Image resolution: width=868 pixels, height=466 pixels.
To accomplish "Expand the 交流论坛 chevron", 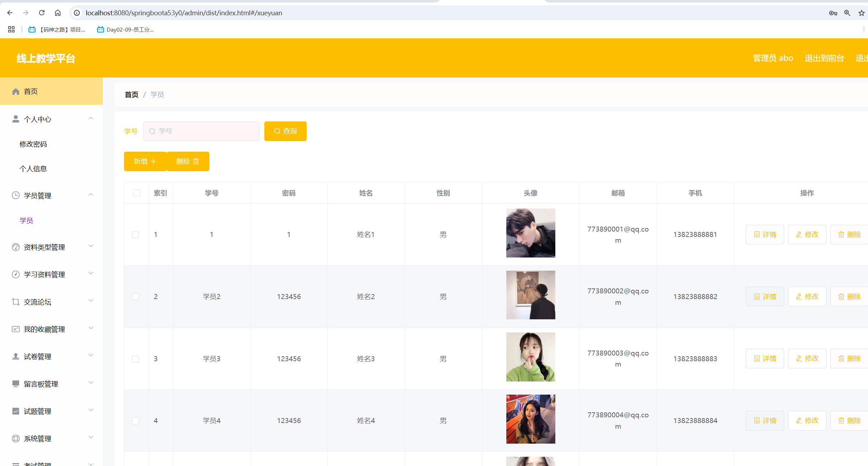I will (91, 301).
